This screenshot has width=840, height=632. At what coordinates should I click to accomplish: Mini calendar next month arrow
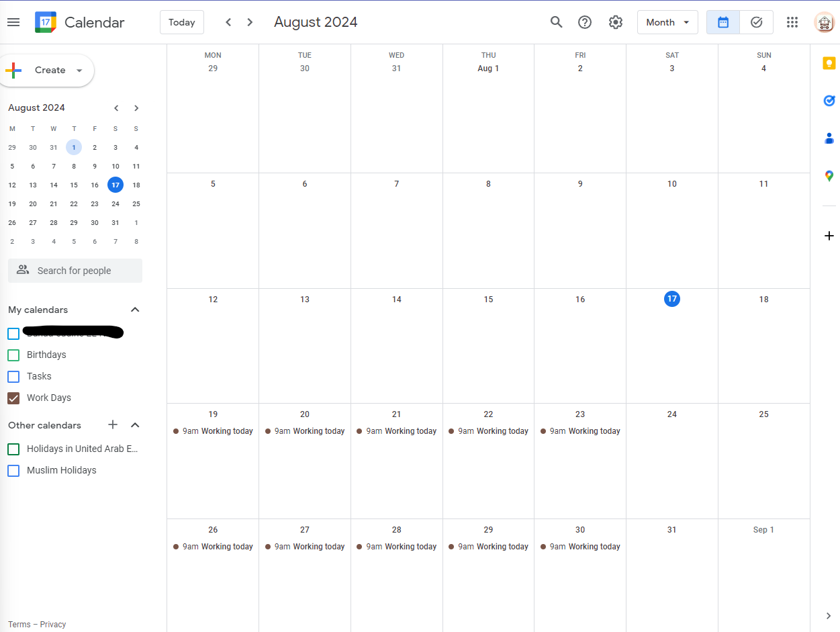click(x=136, y=108)
